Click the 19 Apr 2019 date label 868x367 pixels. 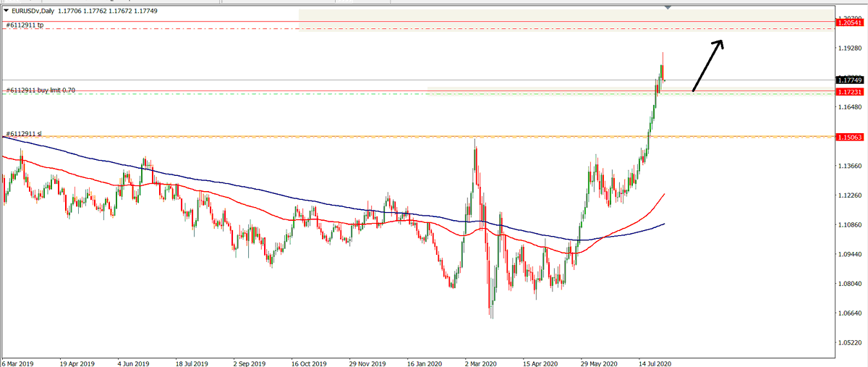click(x=77, y=363)
